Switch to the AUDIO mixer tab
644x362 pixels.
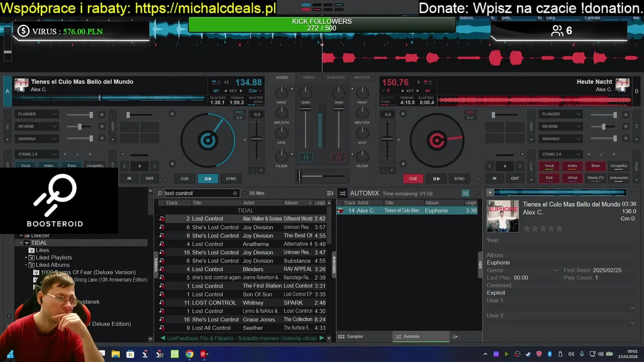pos(282,77)
